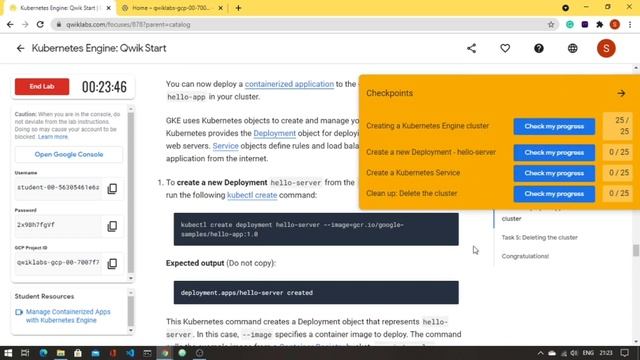Click Open Google Console button
Viewport: 640px width, 360px height.
(x=69, y=154)
